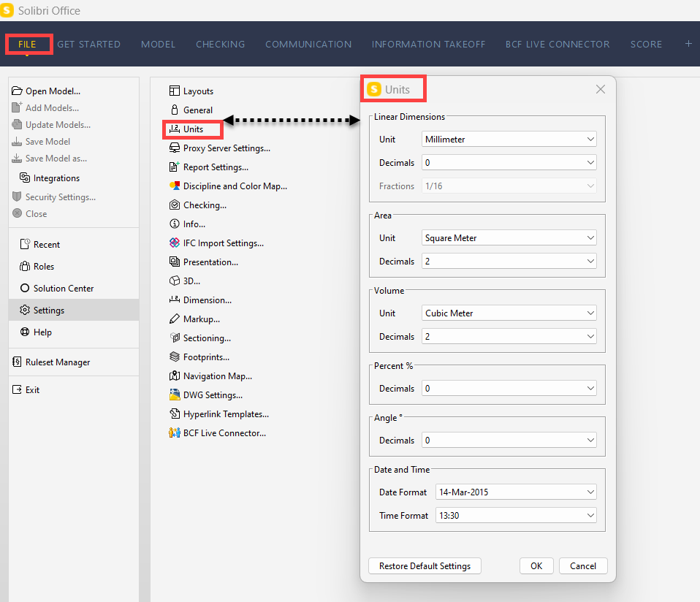Open the Linear Dimensions Decimals dropdown
Viewport: 700px width, 602px height.
tap(509, 162)
